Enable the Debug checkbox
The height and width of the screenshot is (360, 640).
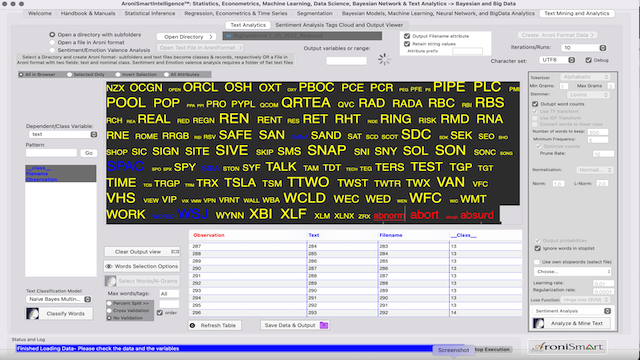click(588, 60)
